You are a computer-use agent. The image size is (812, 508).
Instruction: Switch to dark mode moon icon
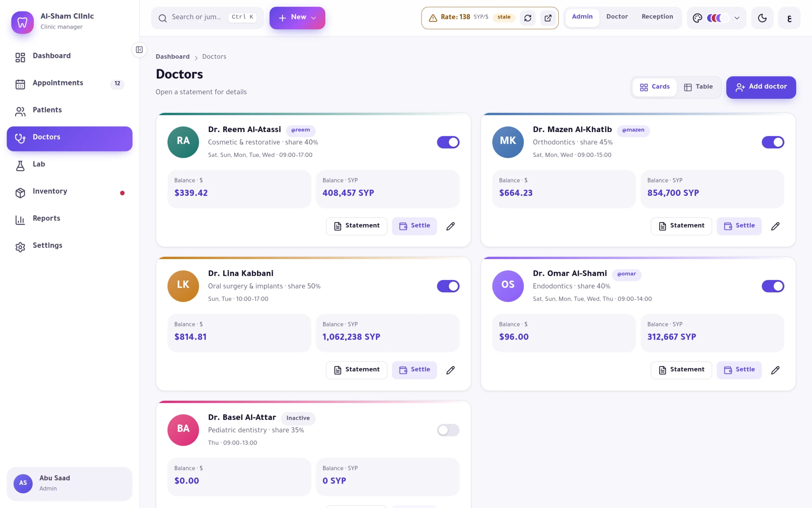coord(762,18)
